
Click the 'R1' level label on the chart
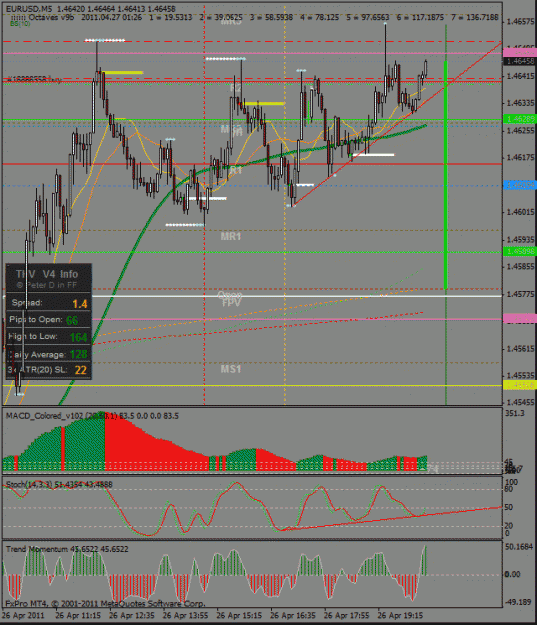coord(236,170)
